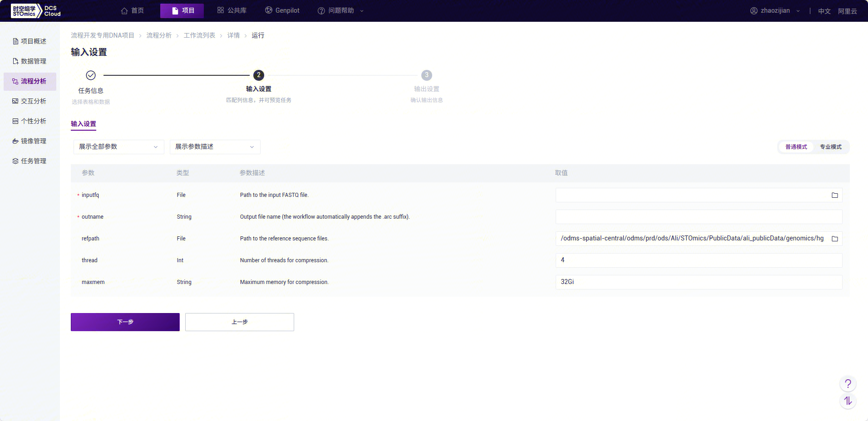Browse files with refpath folder icon
Screen dimensions: 868x421
tap(835, 239)
